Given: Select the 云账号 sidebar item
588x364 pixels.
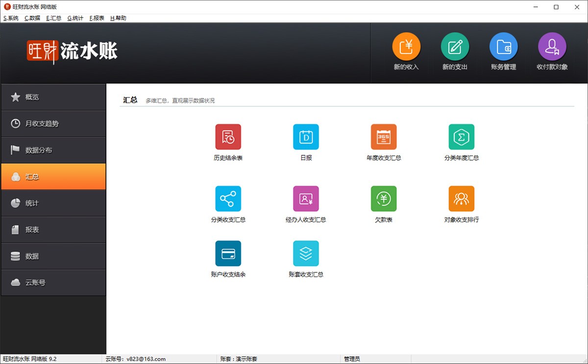Looking at the screenshot, I should tap(53, 282).
